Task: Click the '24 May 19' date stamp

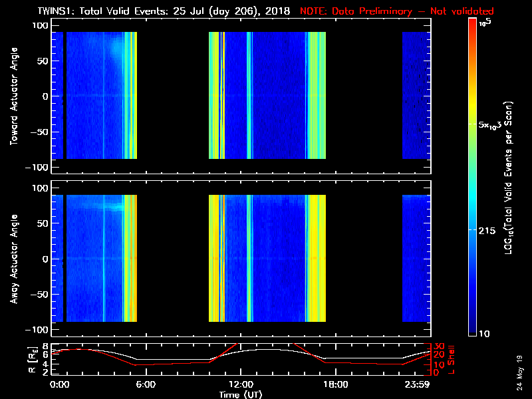Action: [519, 373]
